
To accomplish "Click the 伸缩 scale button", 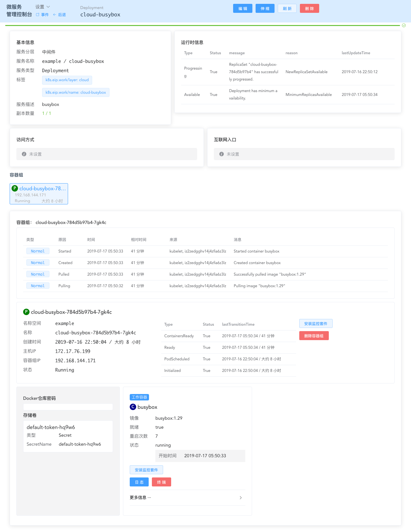I will click(265, 9).
